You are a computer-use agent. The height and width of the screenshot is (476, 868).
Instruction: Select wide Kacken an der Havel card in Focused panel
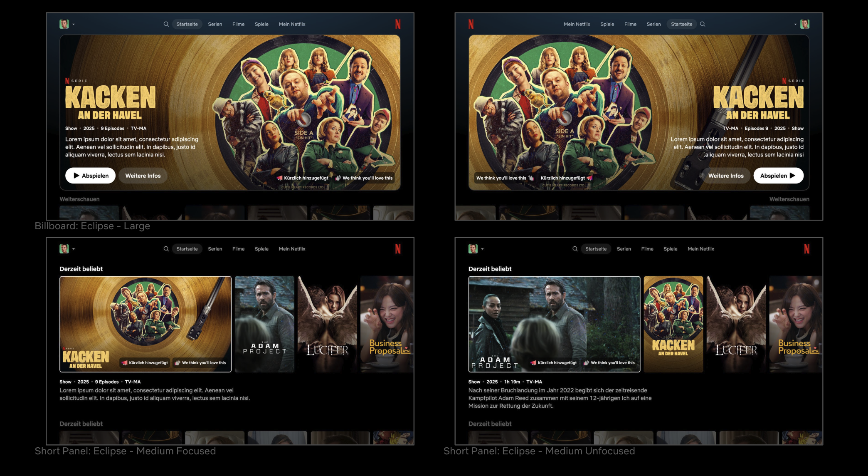pos(145,324)
